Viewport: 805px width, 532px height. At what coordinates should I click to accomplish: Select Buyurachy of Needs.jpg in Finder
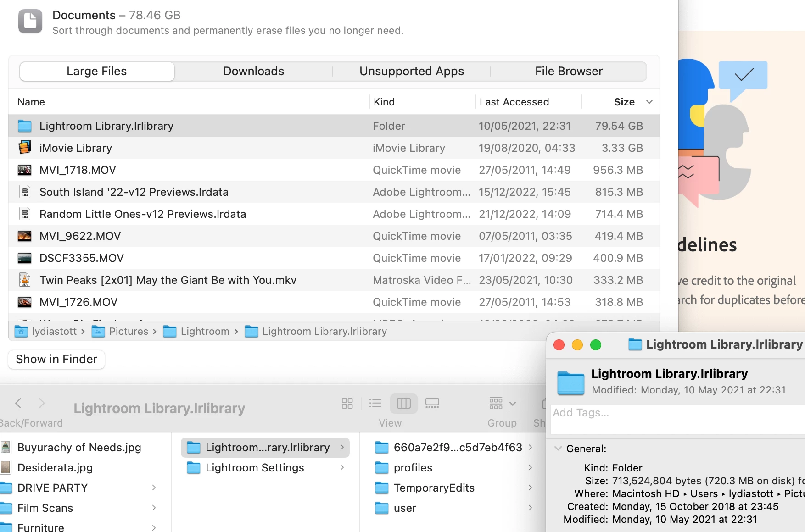click(79, 448)
